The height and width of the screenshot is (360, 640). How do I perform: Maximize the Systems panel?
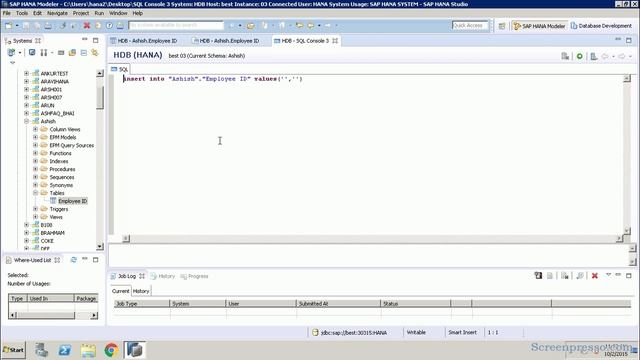[96, 40]
